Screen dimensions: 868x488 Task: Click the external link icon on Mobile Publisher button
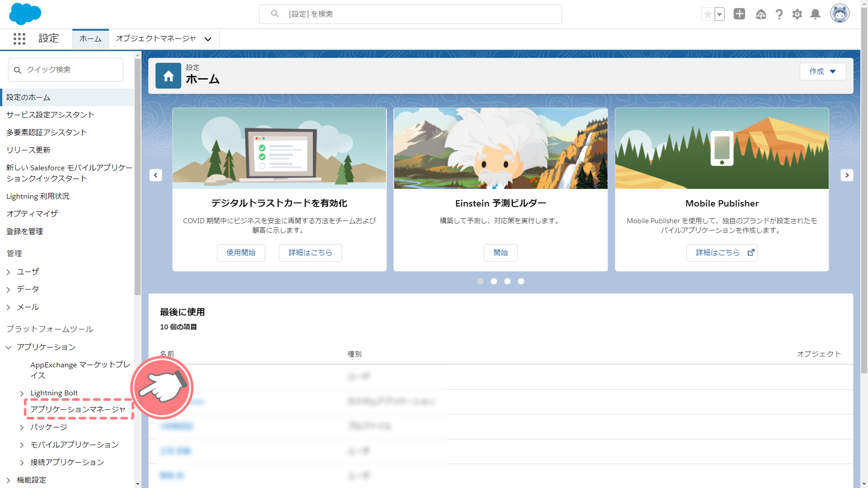coord(751,252)
